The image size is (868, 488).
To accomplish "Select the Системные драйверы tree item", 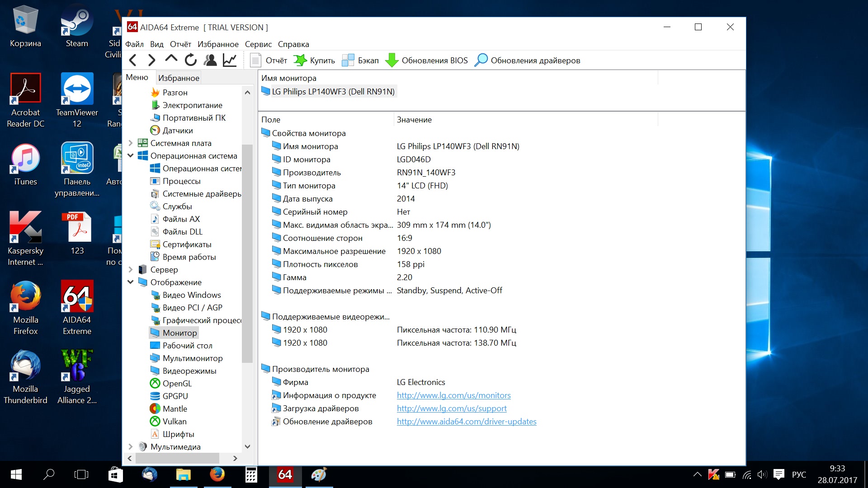I will pos(195,194).
